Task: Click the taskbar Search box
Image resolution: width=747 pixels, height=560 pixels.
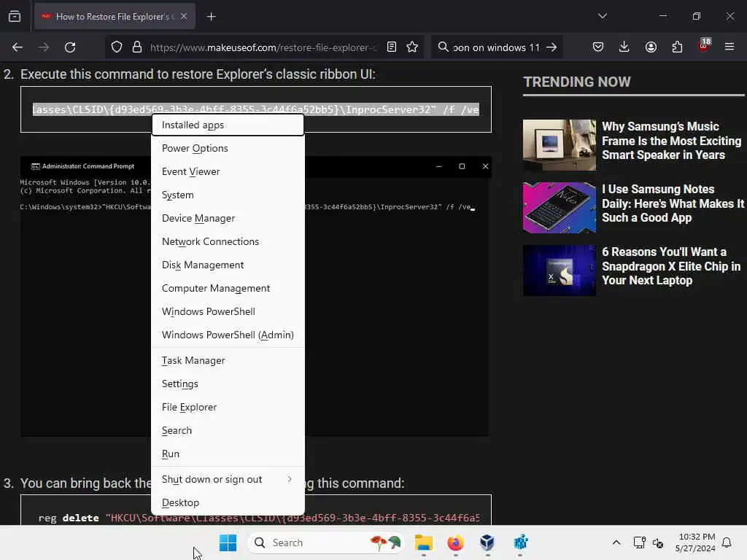Action: click(x=326, y=542)
